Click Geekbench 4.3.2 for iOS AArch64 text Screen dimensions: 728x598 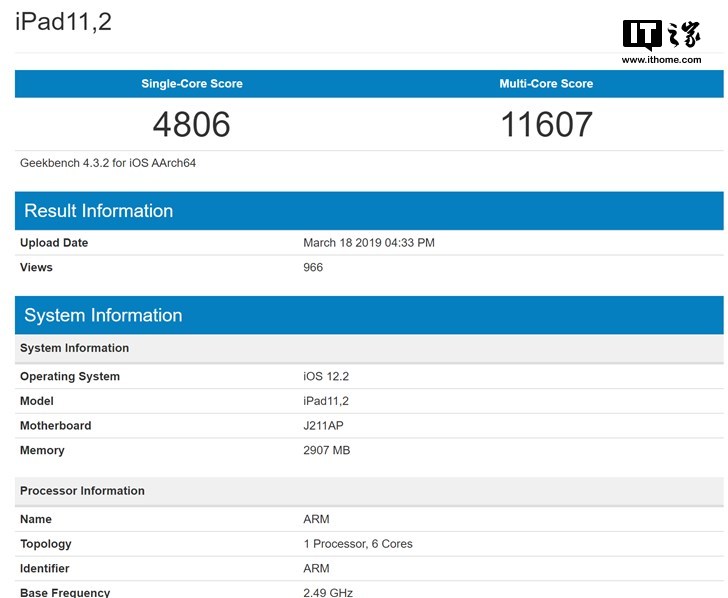[108, 163]
